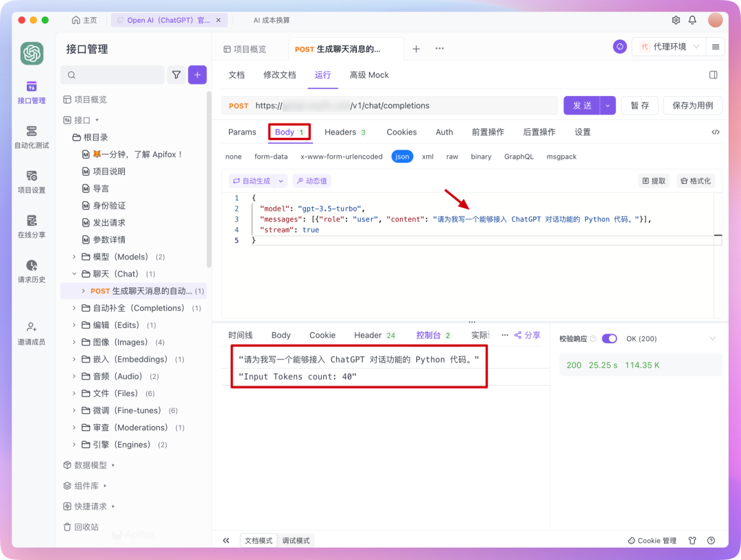Click the 保存为用例 button
Viewport: 741px width, 560px height.
click(692, 106)
